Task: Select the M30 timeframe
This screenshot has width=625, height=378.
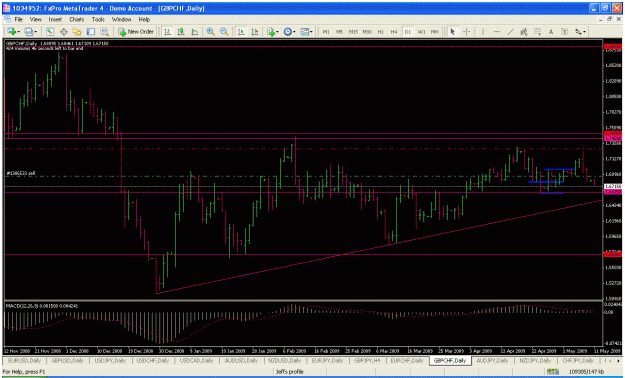Action: pyautogui.click(x=367, y=32)
